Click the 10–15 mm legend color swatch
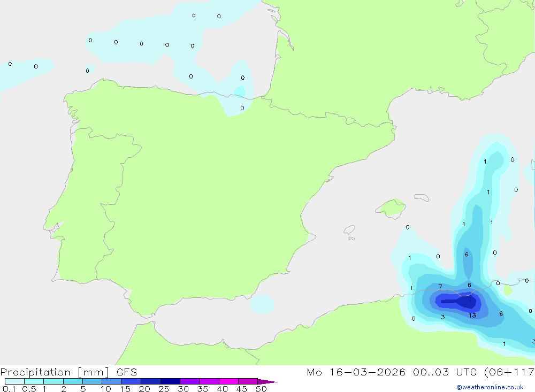The image size is (535, 392). 112,381
